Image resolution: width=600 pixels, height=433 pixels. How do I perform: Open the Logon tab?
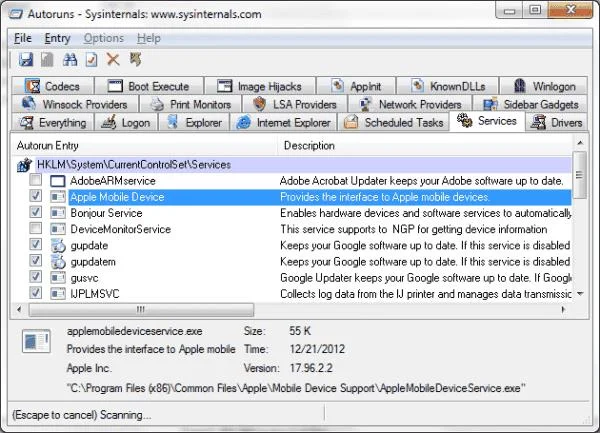pyautogui.click(x=126, y=122)
